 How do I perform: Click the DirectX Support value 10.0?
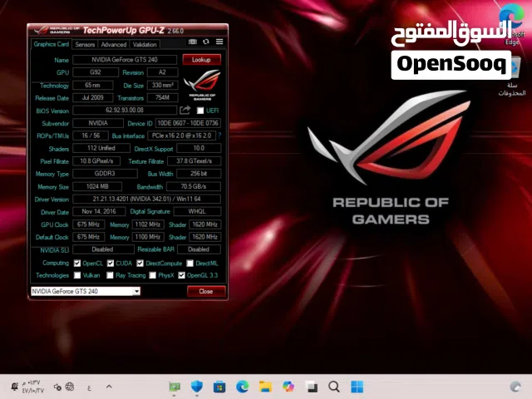tap(199, 148)
